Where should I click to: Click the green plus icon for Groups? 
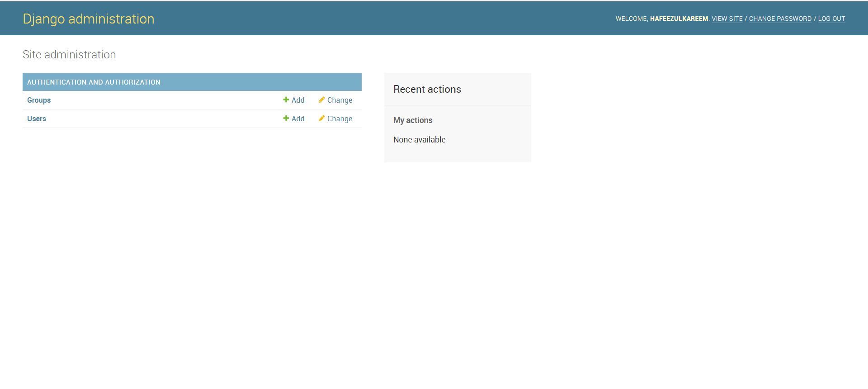(286, 100)
